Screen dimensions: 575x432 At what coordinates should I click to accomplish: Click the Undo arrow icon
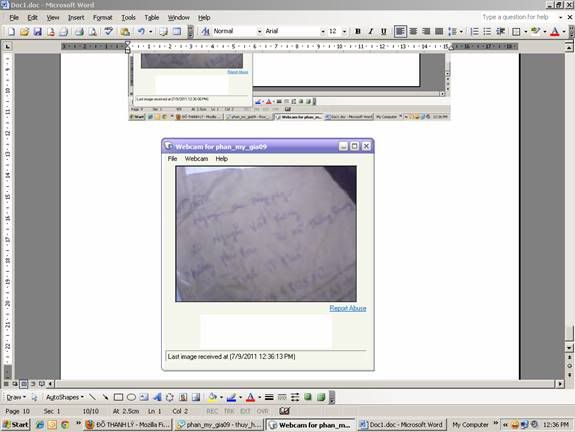[x=141, y=32]
